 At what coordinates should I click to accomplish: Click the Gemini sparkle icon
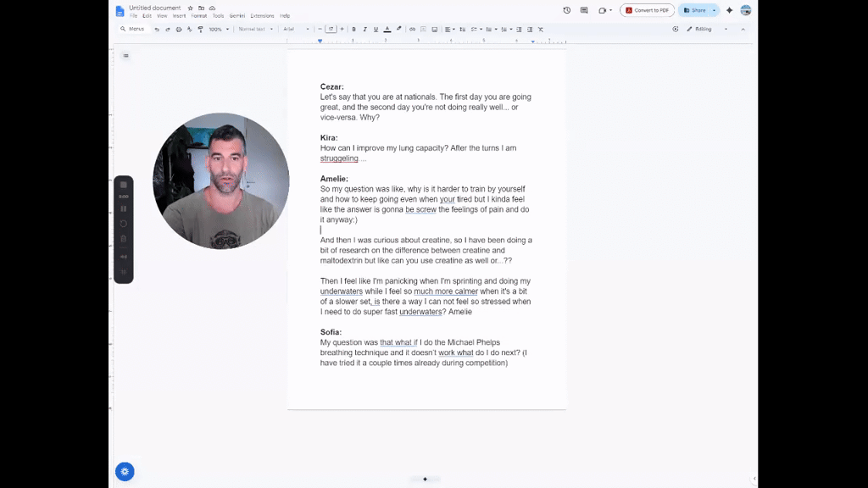point(729,10)
